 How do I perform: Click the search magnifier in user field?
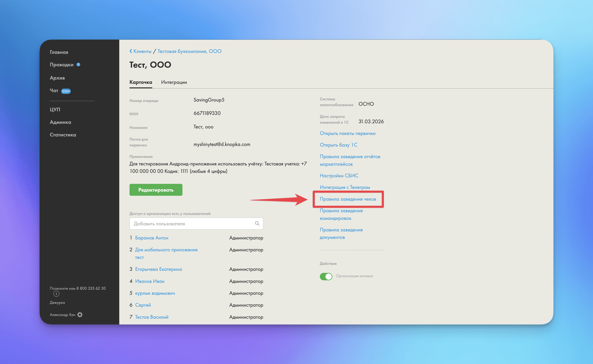pos(257,223)
